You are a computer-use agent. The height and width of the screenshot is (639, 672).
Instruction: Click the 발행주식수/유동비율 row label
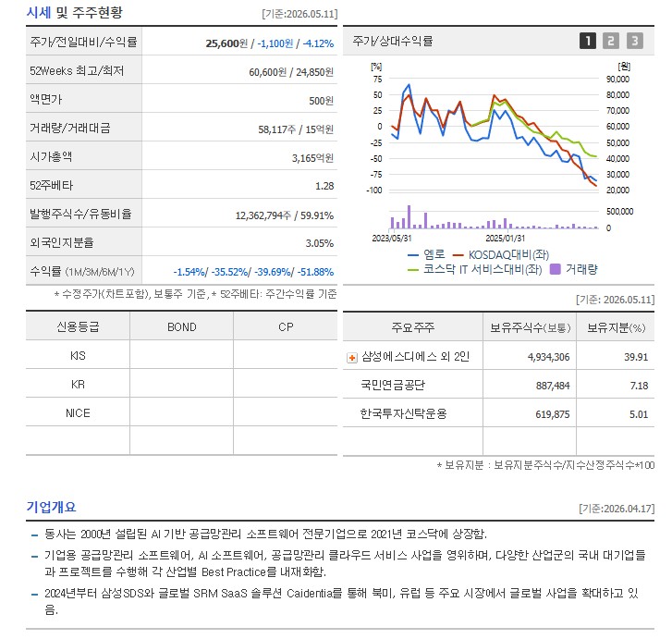[x=80, y=214]
